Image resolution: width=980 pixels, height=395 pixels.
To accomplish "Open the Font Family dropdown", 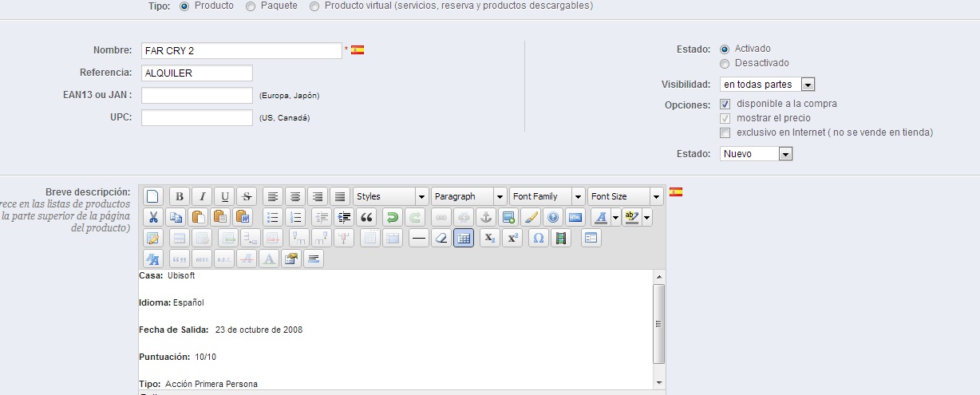I will click(547, 196).
